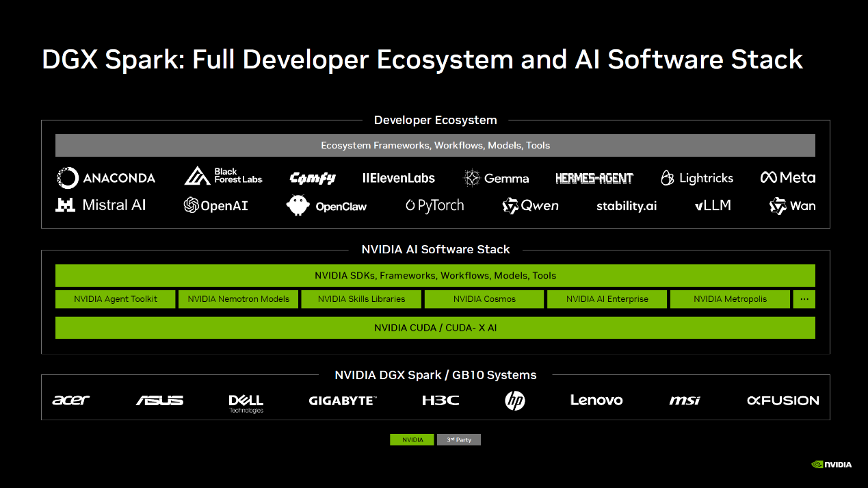Select the Black Forest Labs logo
Image resolution: width=868 pixels, height=488 pixels.
(x=223, y=176)
